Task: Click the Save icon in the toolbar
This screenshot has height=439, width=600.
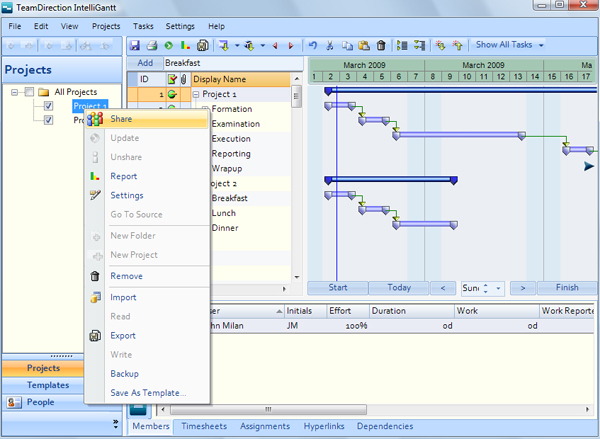Action: coord(135,45)
